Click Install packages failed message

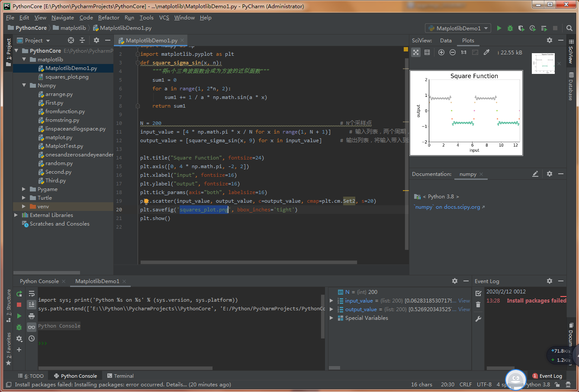coord(537,301)
